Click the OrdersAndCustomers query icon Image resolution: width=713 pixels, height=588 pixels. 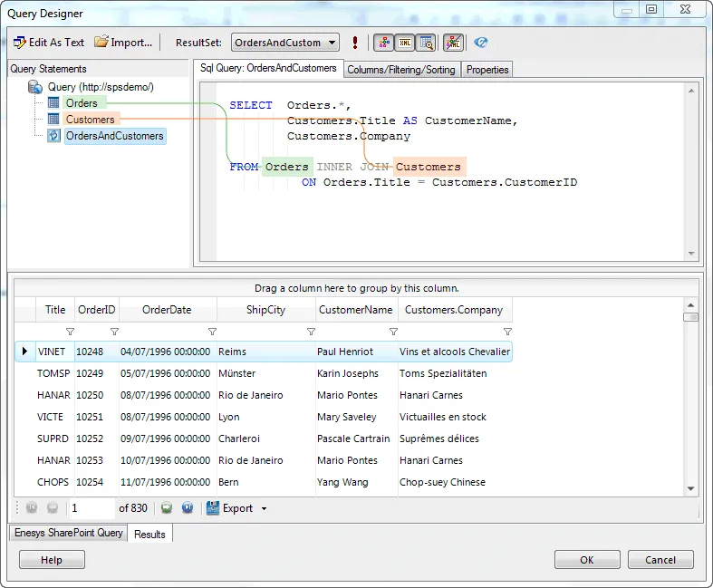[53, 136]
